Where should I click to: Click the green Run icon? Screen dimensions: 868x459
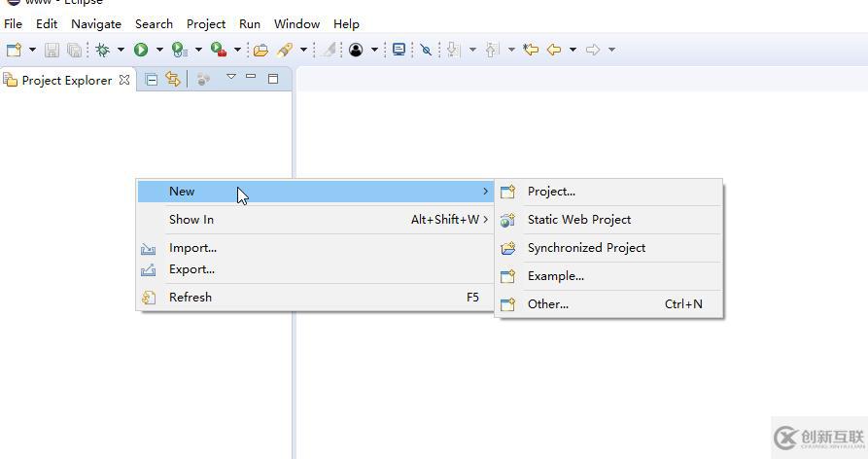point(141,50)
